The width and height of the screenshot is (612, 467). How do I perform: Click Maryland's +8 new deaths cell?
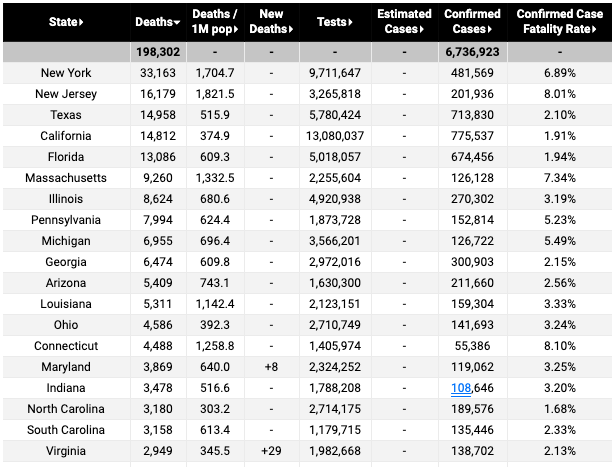271,367
